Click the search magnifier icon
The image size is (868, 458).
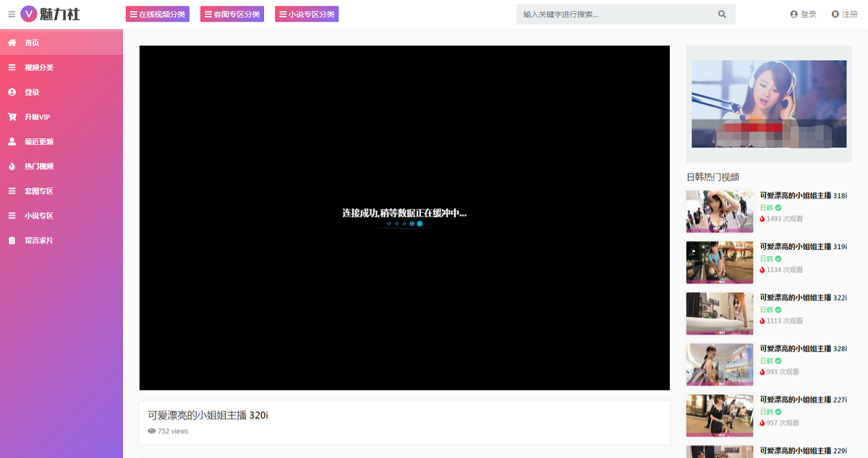pos(722,14)
